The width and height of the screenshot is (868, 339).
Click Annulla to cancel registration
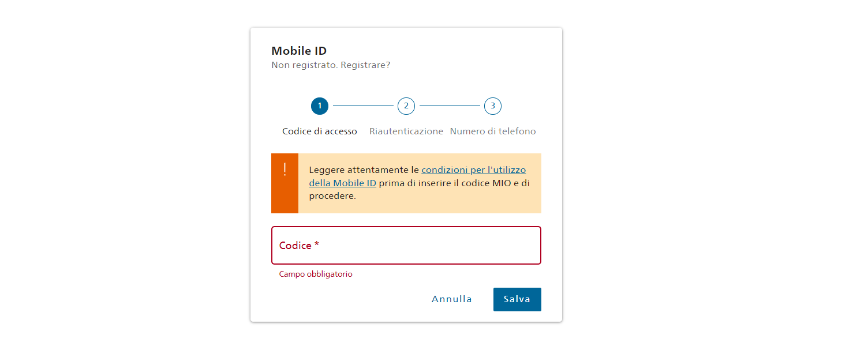click(x=452, y=299)
